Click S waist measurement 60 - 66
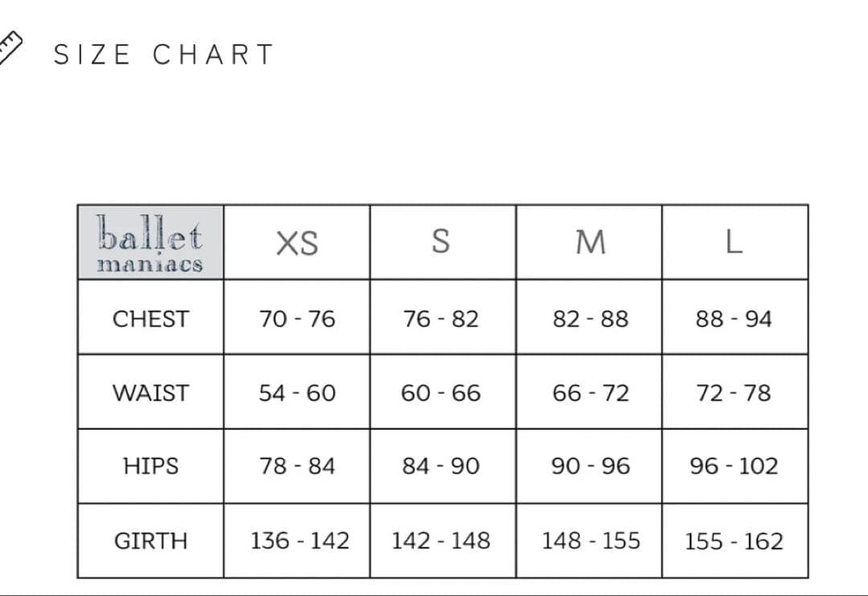This screenshot has width=868, height=596. click(440, 393)
